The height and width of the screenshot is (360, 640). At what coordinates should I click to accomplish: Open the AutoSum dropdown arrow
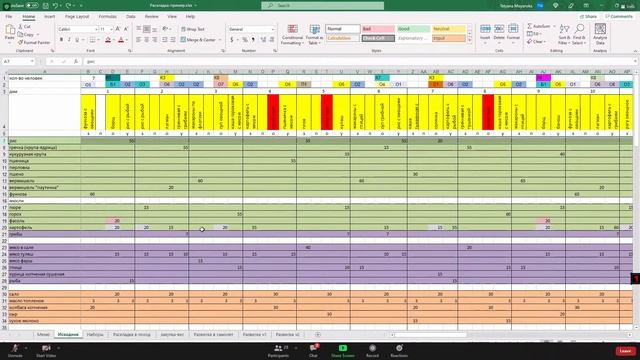point(554,26)
